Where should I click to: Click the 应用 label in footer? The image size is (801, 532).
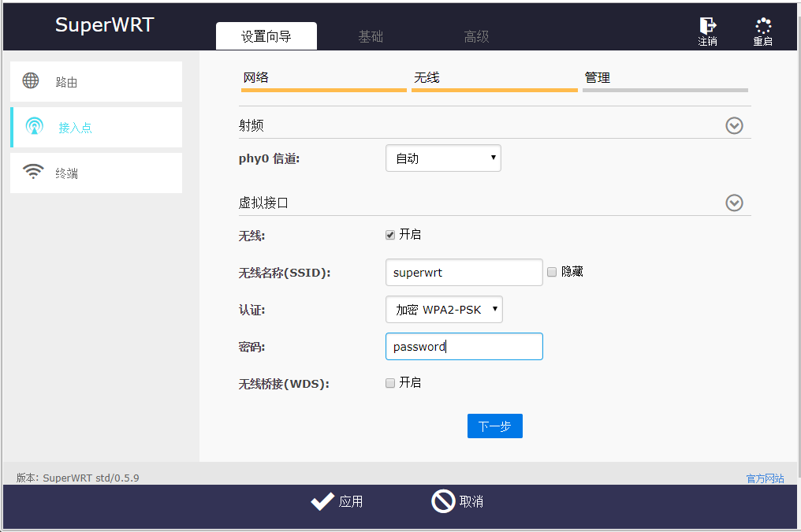point(350,501)
